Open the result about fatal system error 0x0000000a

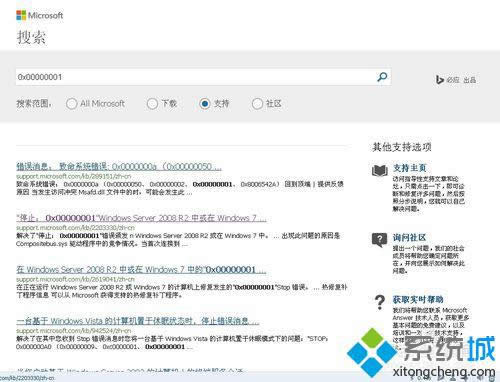pyautogui.click(x=119, y=166)
